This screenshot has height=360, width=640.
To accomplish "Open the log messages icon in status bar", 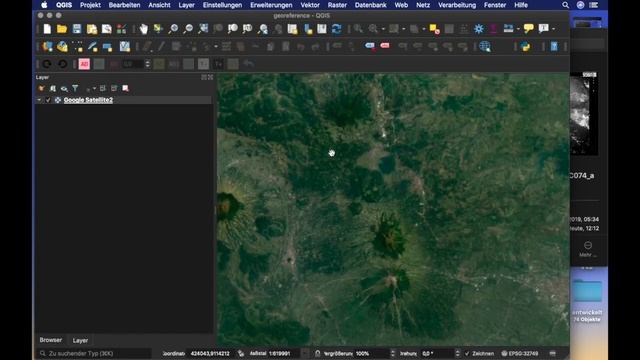I will [553, 353].
